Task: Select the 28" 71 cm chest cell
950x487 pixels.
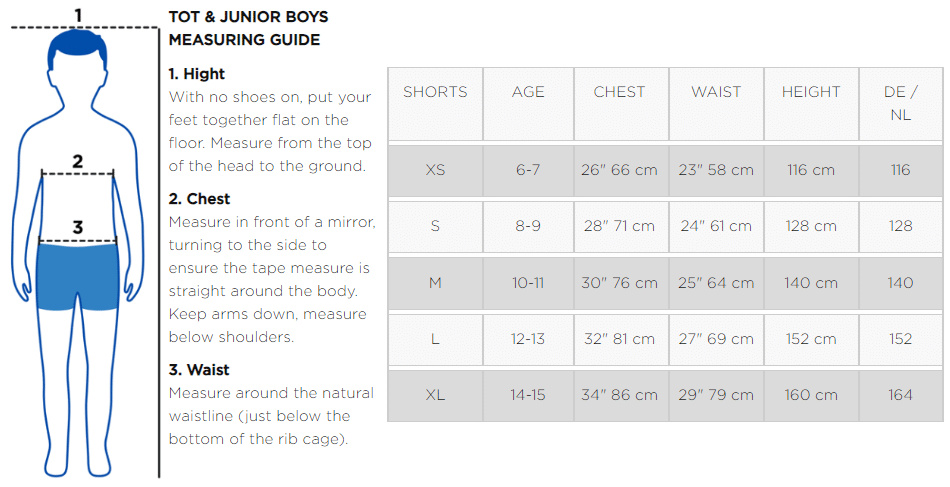Action: pos(619,226)
